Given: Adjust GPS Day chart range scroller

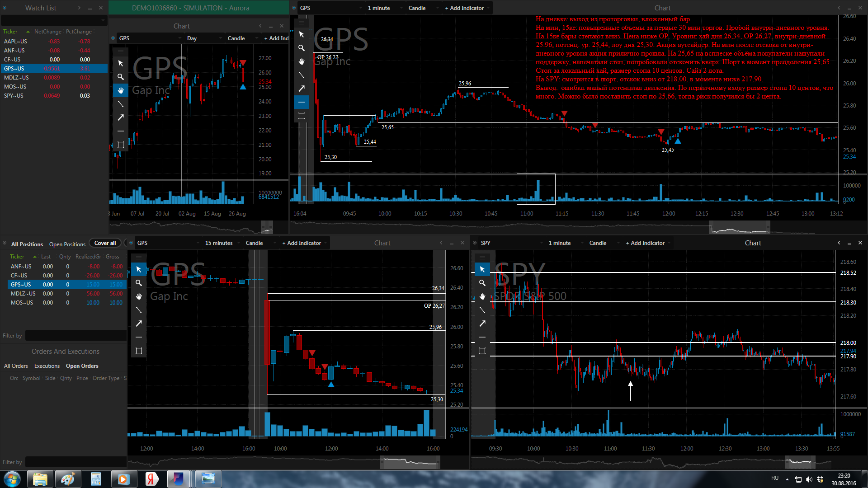Looking at the screenshot, I should pos(267,226).
